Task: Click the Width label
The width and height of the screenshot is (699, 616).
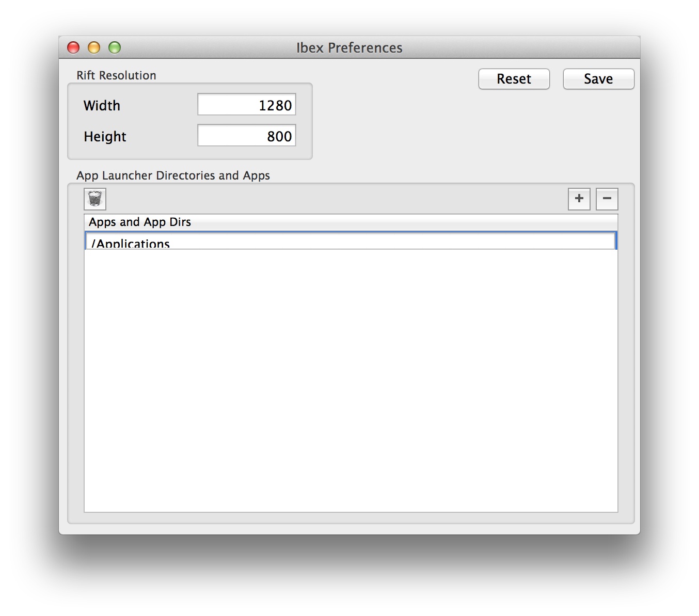Action: pyautogui.click(x=102, y=106)
